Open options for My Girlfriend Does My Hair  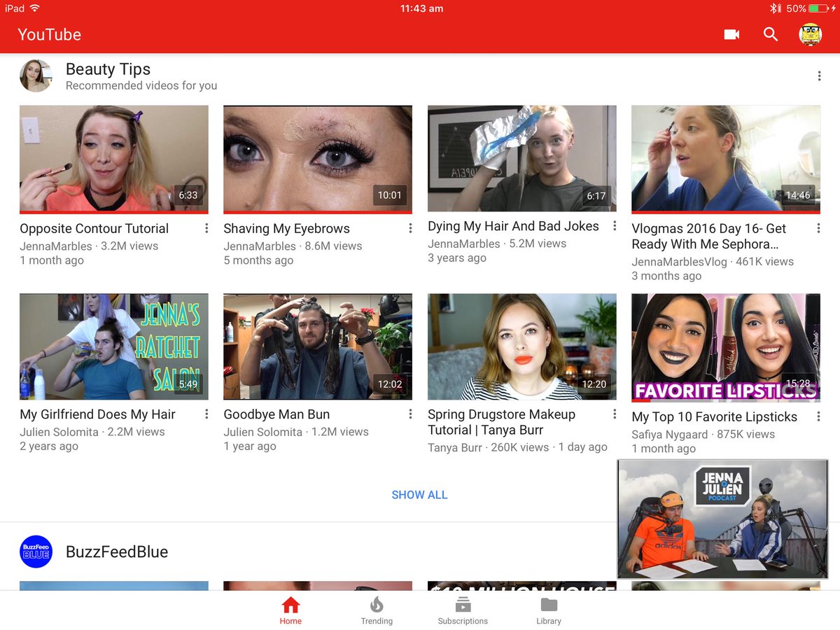[206, 414]
